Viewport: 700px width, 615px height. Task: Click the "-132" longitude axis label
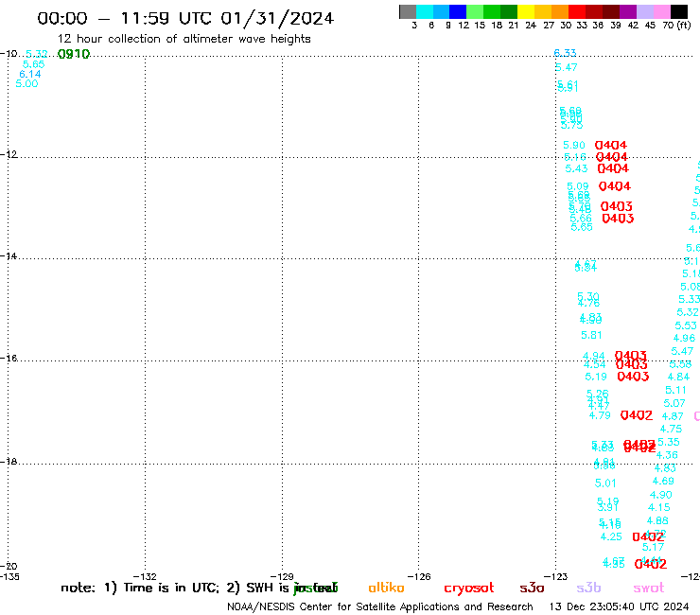click(x=145, y=576)
